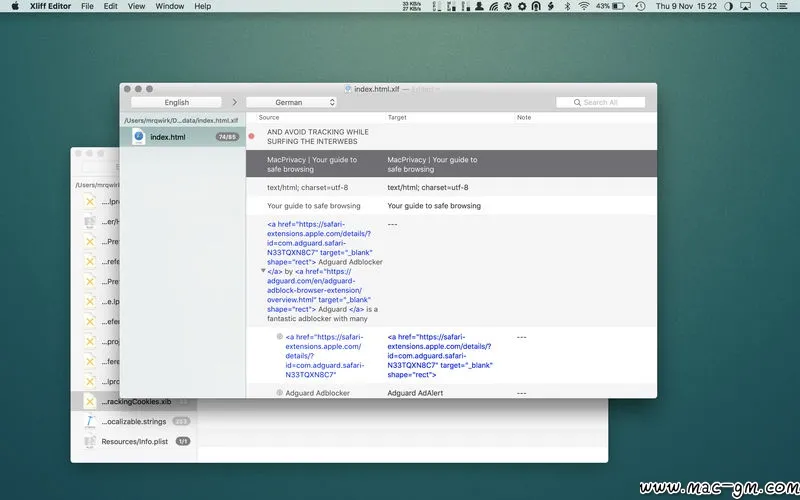
Task: Click the plist icon beside Resources/Info.plist in back window
Action: 90,441
